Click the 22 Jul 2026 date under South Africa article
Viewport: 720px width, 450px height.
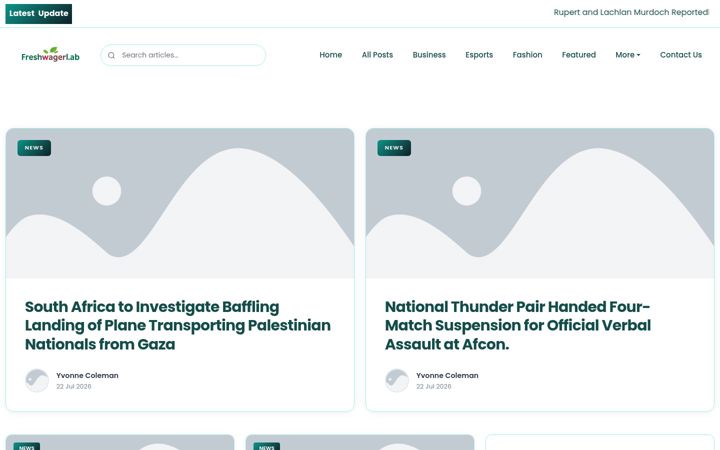[x=74, y=387]
